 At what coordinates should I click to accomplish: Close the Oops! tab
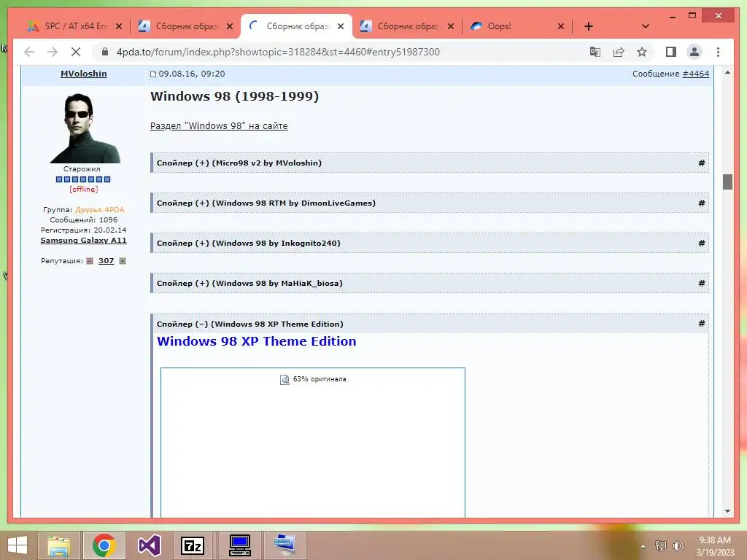(x=561, y=26)
